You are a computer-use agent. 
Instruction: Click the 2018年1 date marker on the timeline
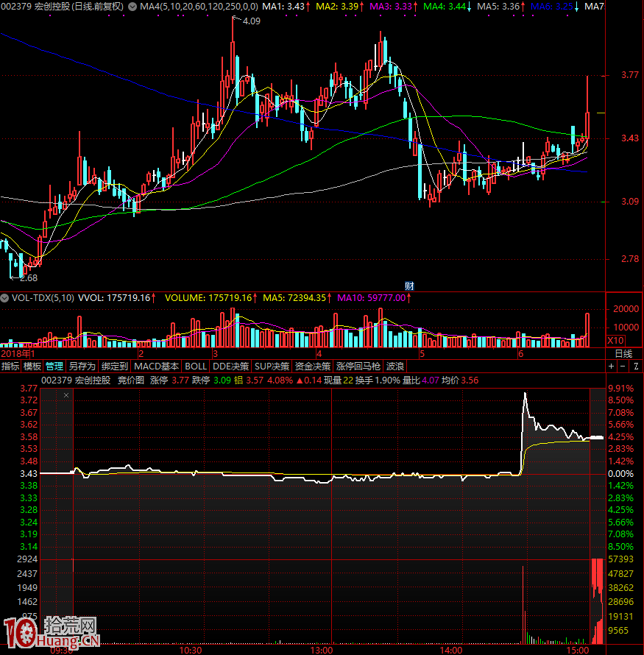18,354
